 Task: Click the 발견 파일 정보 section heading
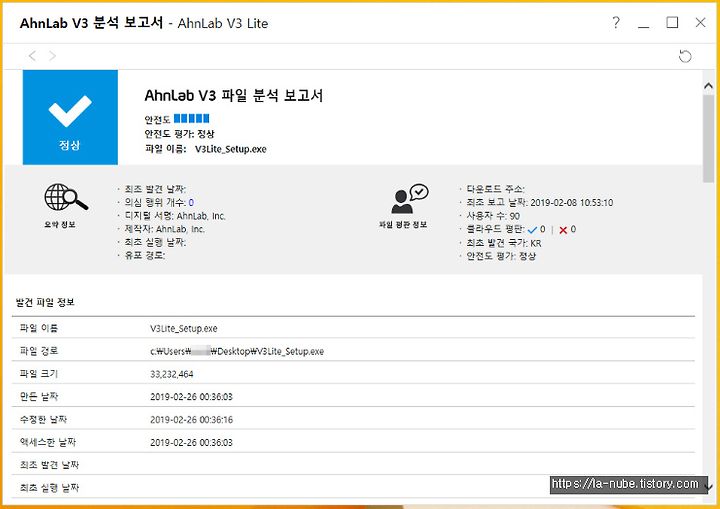point(45,302)
